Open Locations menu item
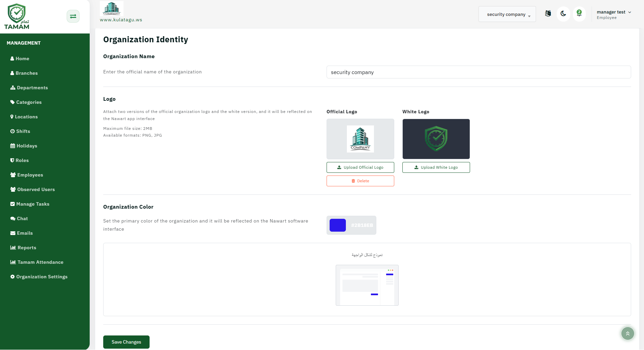 coord(24,117)
